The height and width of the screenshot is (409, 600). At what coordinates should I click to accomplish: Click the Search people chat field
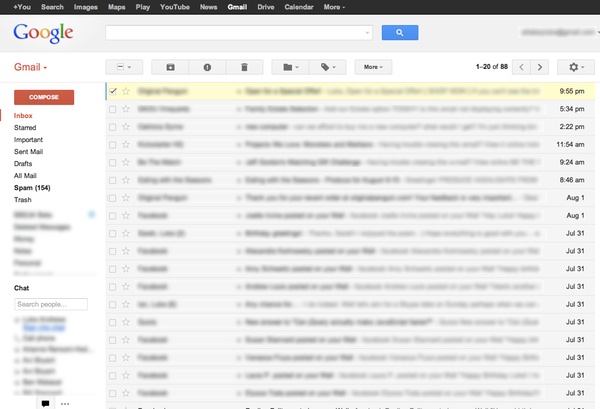tap(51, 304)
